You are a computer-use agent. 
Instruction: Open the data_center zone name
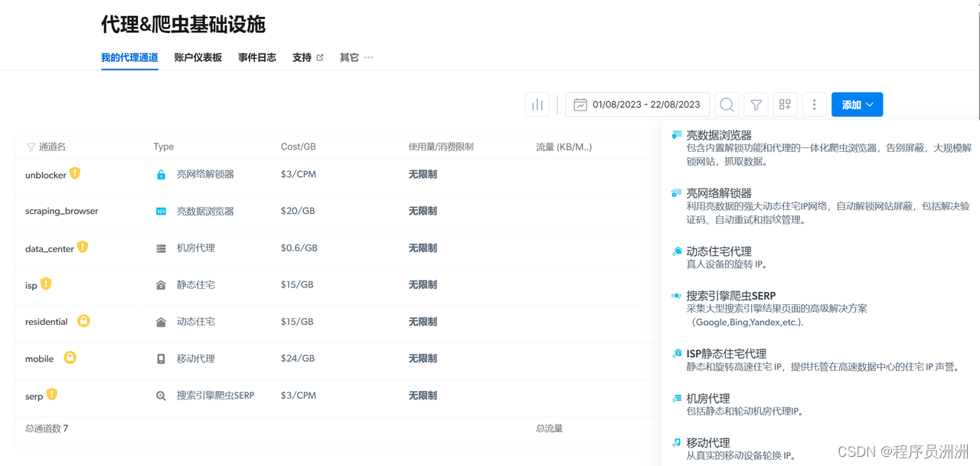click(x=50, y=248)
